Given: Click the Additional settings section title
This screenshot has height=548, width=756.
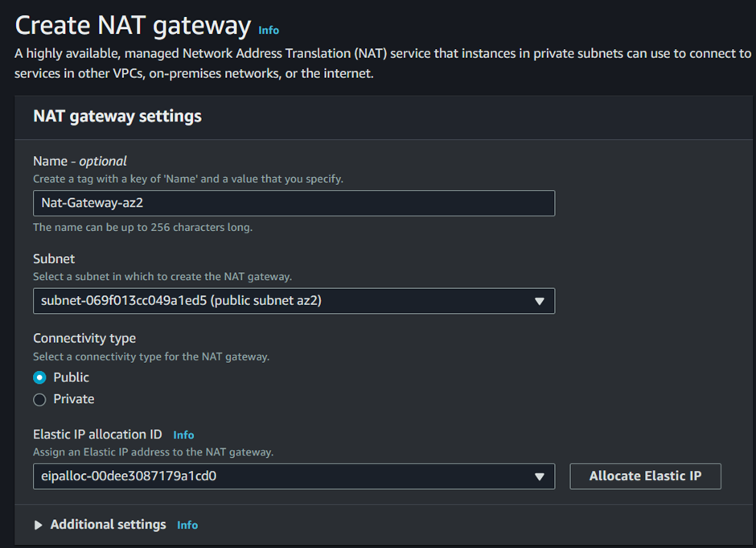Looking at the screenshot, I should [108, 525].
